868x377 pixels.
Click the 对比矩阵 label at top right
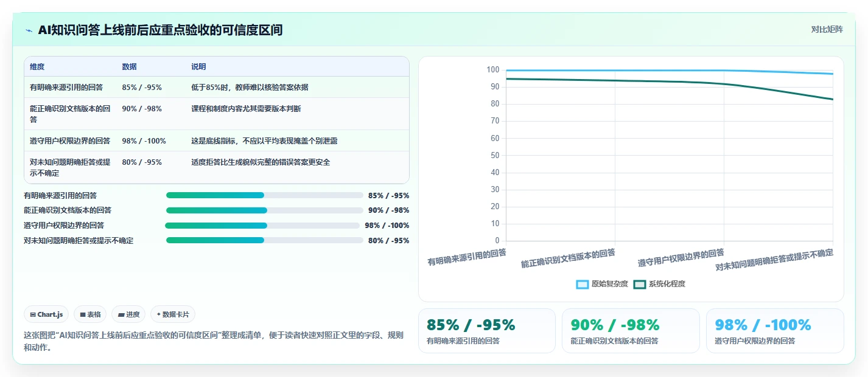pyautogui.click(x=827, y=29)
